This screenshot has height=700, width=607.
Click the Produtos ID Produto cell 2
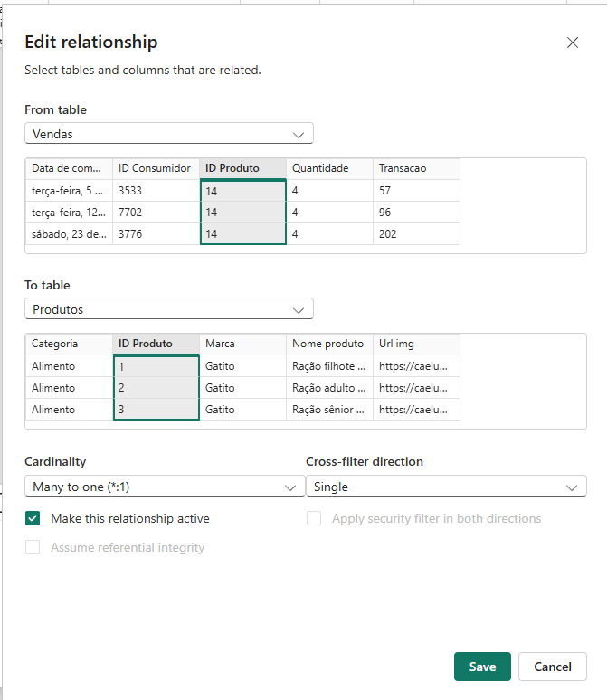tap(156, 387)
